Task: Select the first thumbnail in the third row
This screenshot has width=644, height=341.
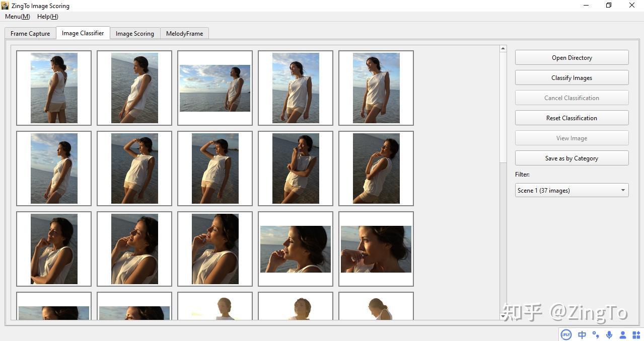Action: pos(54,249)
